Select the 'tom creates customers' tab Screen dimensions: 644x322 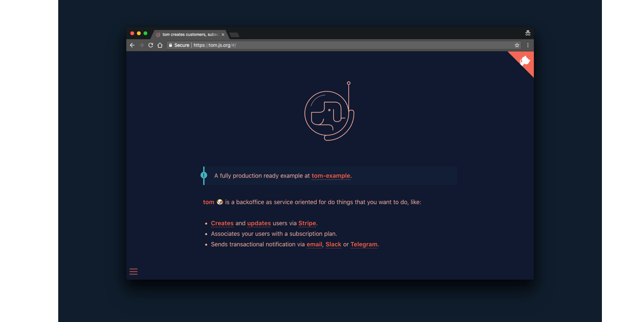pos(188,34)
